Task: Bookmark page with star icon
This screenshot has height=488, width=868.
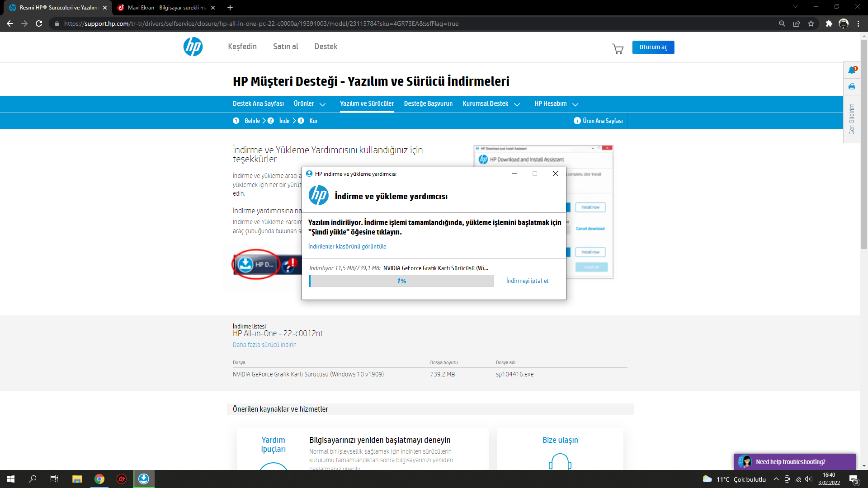Action: click(x=811, y=23)
